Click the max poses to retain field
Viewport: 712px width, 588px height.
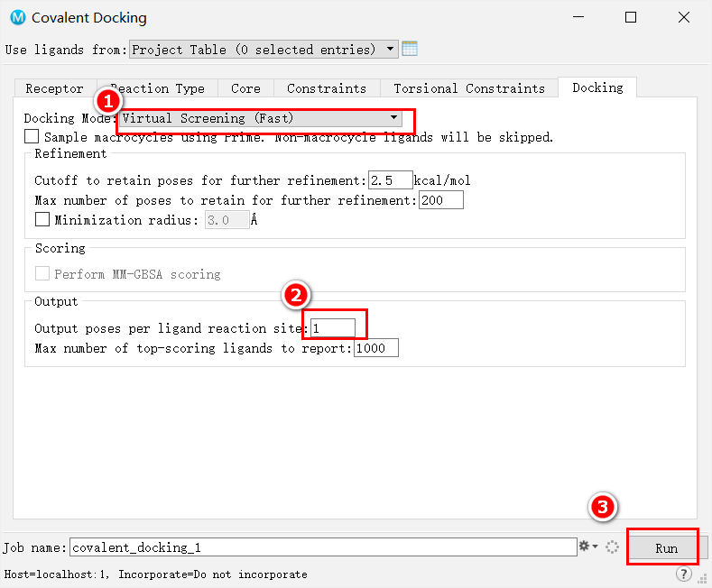point(441,200)
